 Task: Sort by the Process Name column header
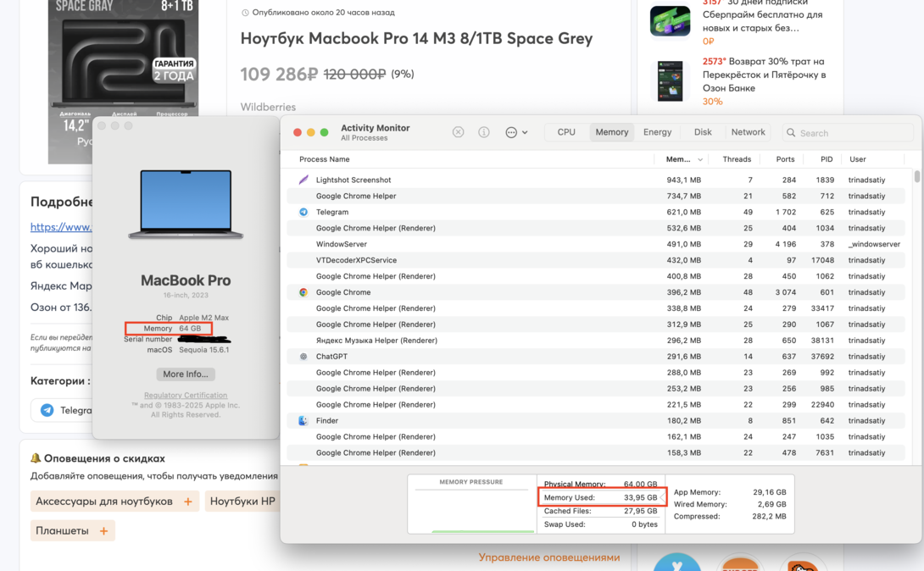[324, 159]
